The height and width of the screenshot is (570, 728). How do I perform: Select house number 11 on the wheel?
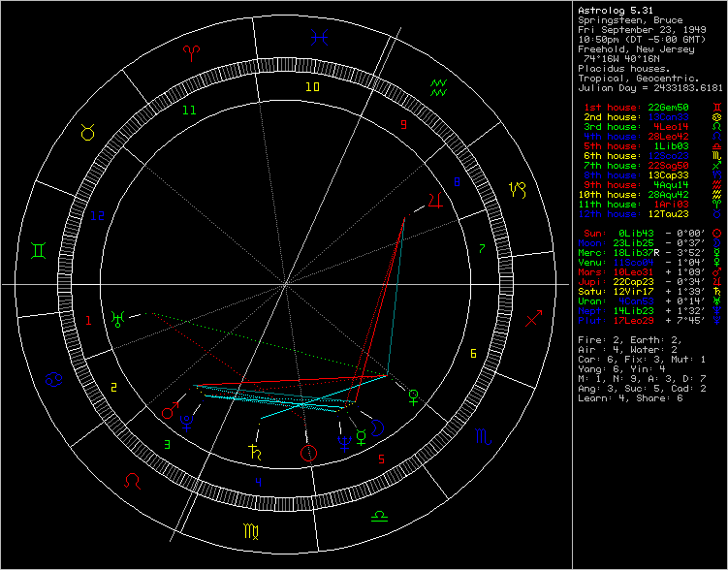189,111
